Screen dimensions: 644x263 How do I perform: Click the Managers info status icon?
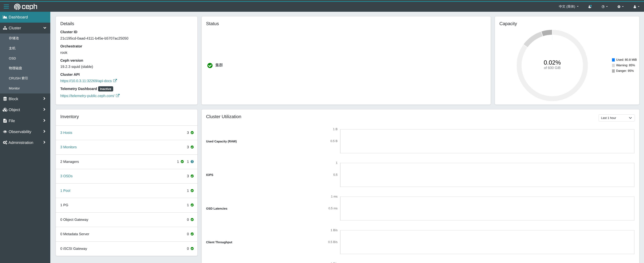192,162
